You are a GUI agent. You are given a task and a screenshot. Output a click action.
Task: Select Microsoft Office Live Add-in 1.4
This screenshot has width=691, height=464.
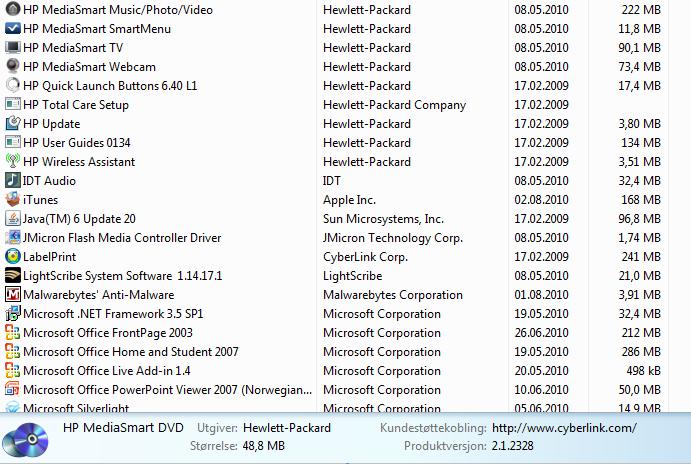point(107,371)
